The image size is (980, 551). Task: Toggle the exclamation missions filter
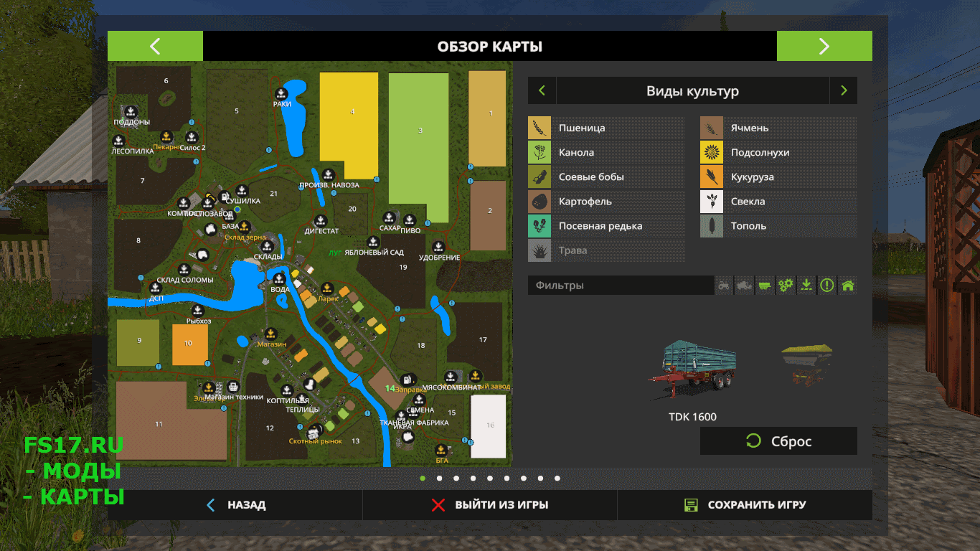click(x=827, y=286)
